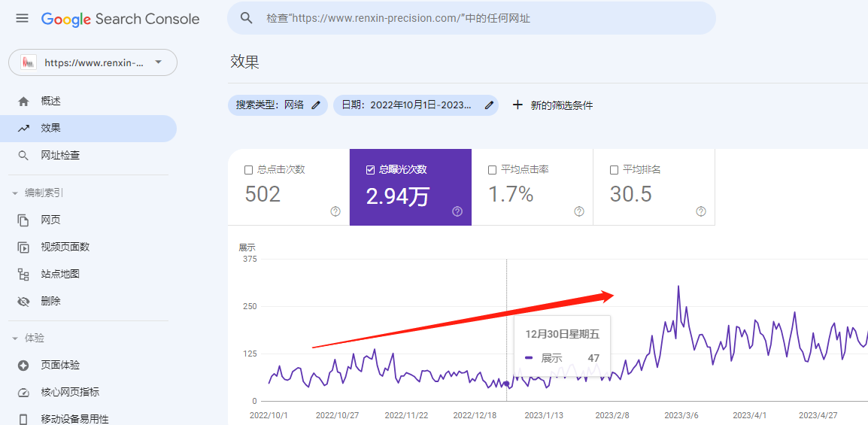The height and width of the screenshot is (425, 868).
Task: Click the 12月30日 data point on chart
Action: click(x=506, y=384)
